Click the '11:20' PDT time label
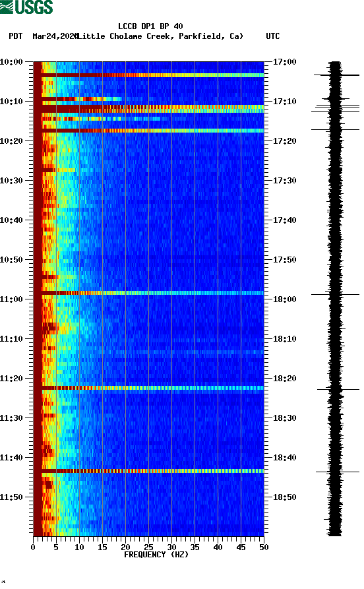The image size is (364, 589). click(11, 379)
